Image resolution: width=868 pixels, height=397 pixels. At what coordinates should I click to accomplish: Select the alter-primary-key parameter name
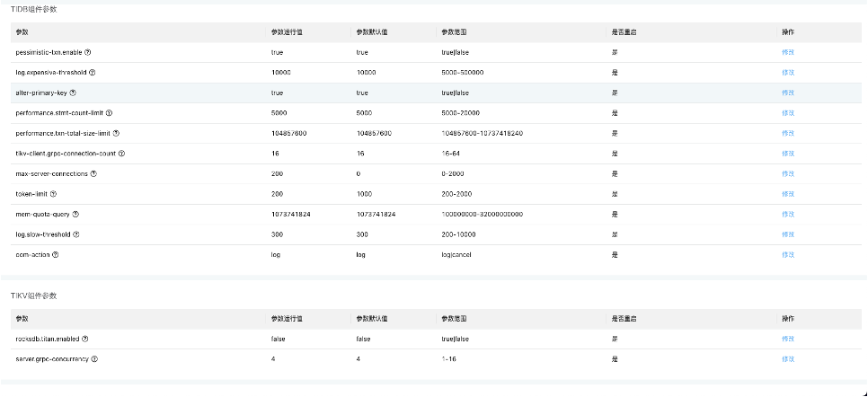pyautogui.click(x=41, y=93)
